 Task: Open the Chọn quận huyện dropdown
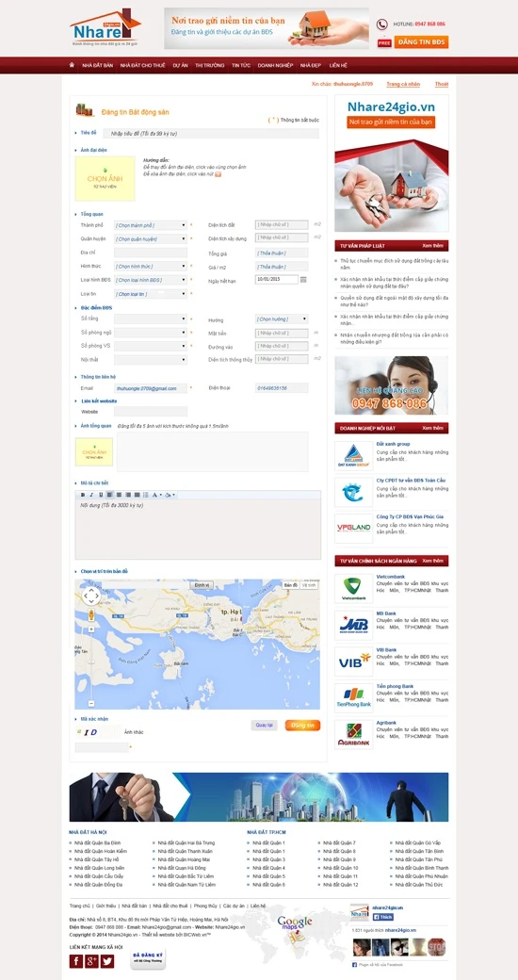click(150, 238)
